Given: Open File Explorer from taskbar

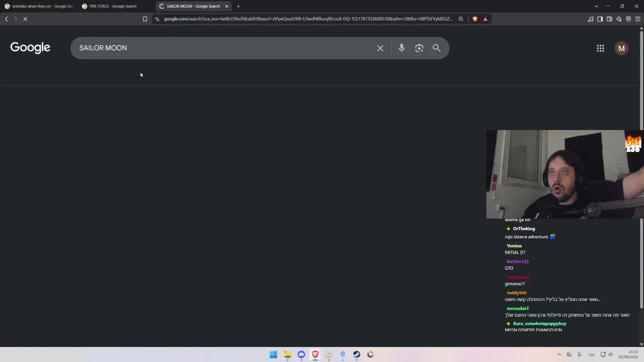Looking at the screenshot, I should tap(287, 354).
